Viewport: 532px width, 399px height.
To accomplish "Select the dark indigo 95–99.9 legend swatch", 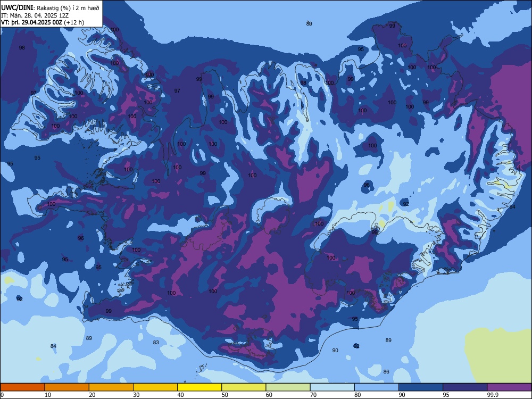I will click(x=465, y=387).
